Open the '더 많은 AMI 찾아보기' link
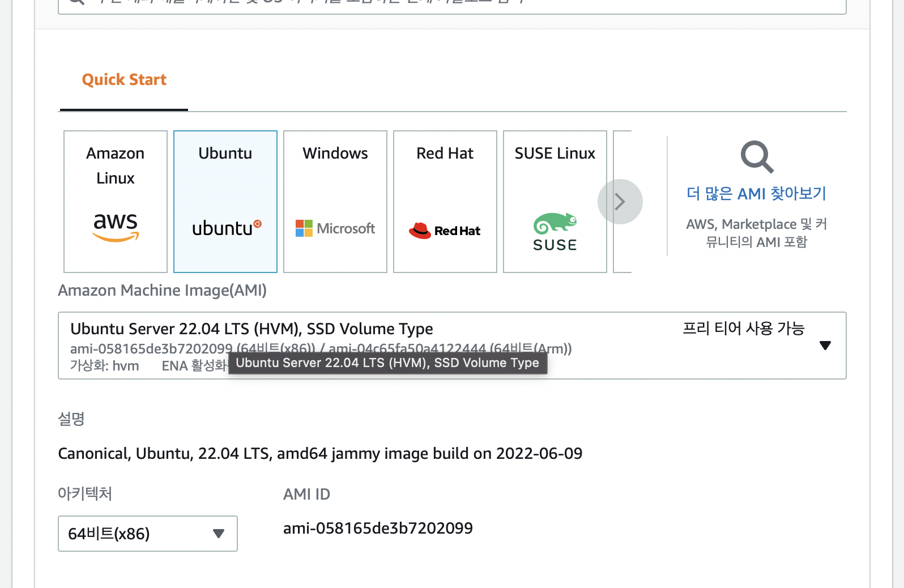The width and height of the screenshot is (904, 588). coord(757,194)
